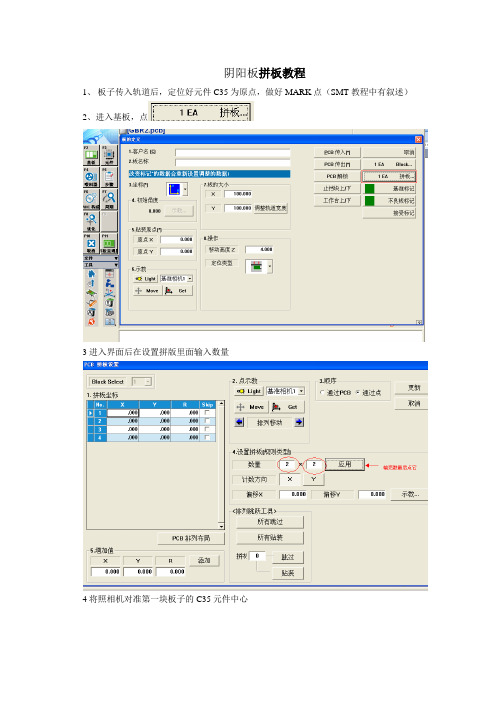Open the coordinate origin icon dropdown
This screenshot has width=496, height=702.
click(x=185, y=189)
